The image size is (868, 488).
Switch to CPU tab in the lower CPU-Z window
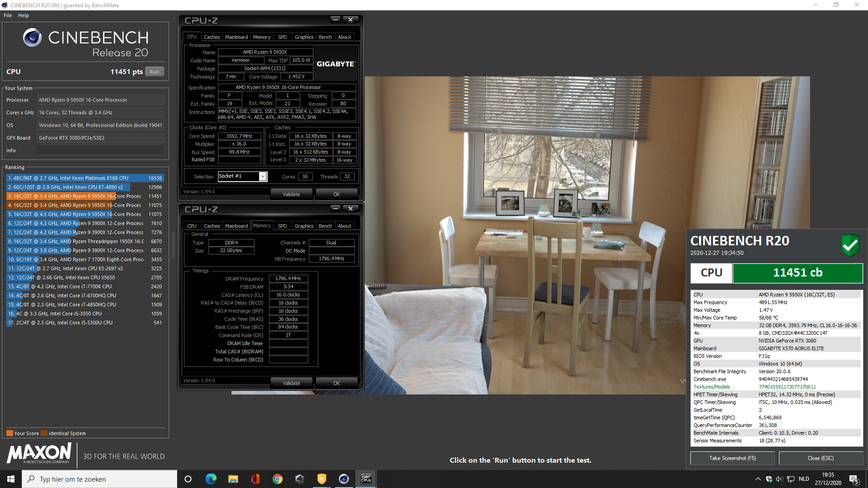tap(192, 226)
